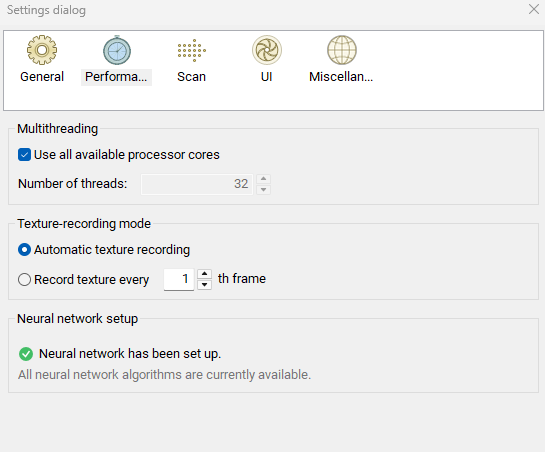This screenshot has width=545, height=452.
Task: Decrease Number of threads with down arrow
Action: (263, 189)
